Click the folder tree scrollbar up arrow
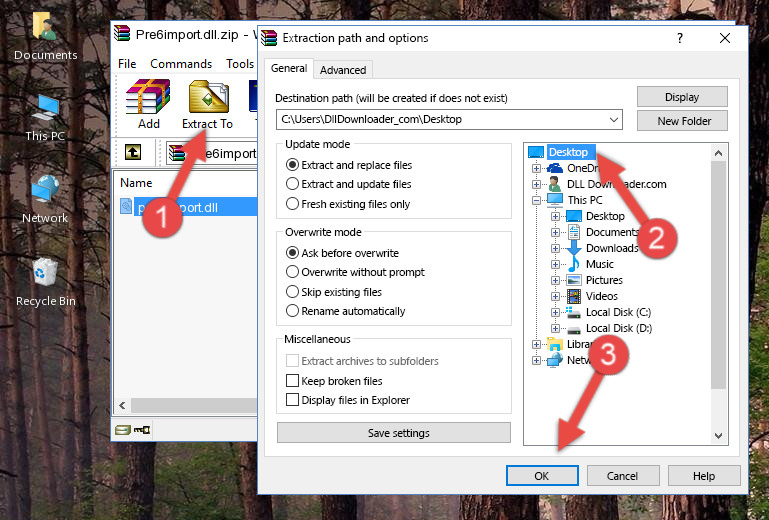This screenshot has width=769, height=520. (x=718, y=153)
